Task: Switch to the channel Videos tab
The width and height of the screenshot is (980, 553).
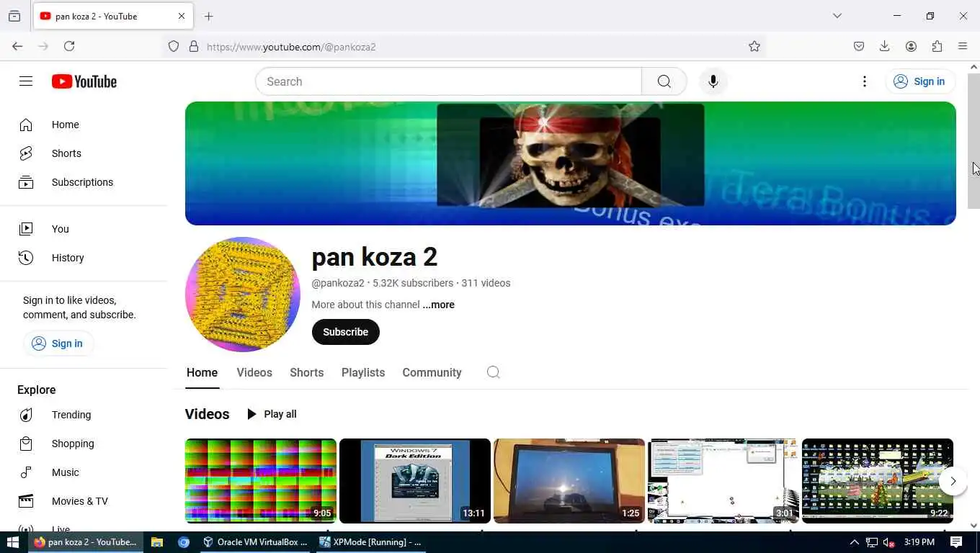Action: pos(254,372)
